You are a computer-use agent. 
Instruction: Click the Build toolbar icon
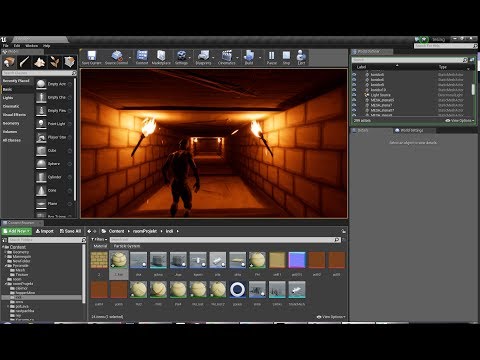pos(249,56)
